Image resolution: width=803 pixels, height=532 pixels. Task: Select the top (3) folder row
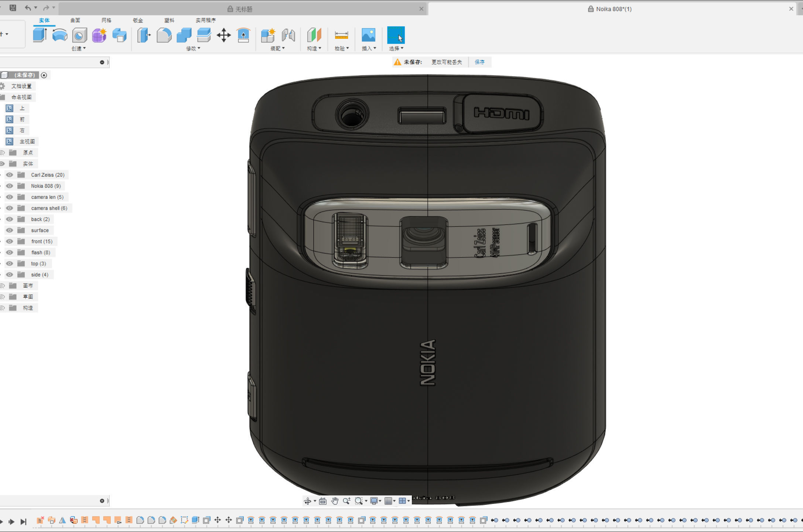click(38, 263)
